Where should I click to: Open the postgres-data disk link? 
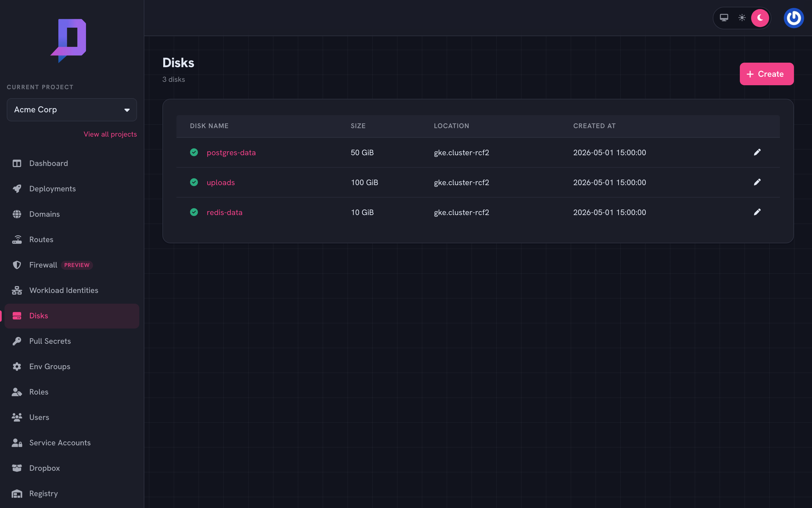pyautogui.click(x=231, y=152)
